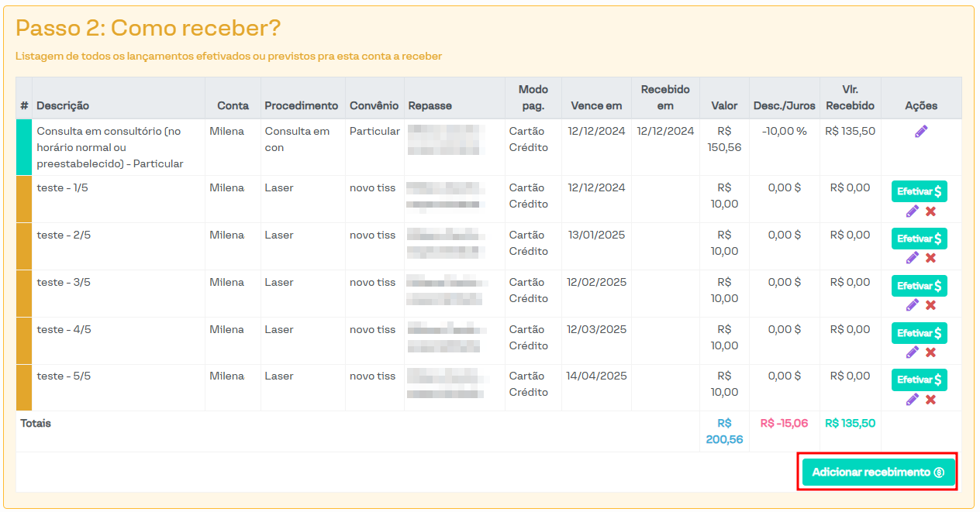Click the Vence em column header
Screen dimensions: 980x512
(596, 105)
